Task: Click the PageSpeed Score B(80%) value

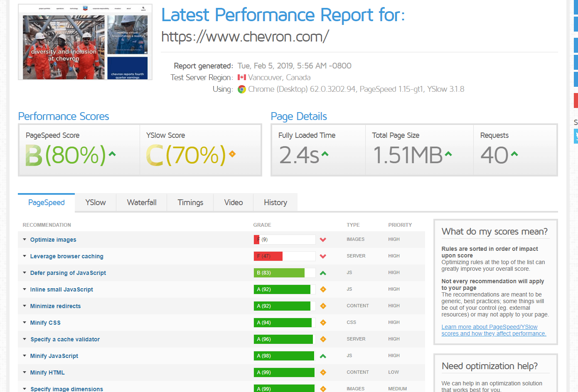Action: tap(66, 155)
